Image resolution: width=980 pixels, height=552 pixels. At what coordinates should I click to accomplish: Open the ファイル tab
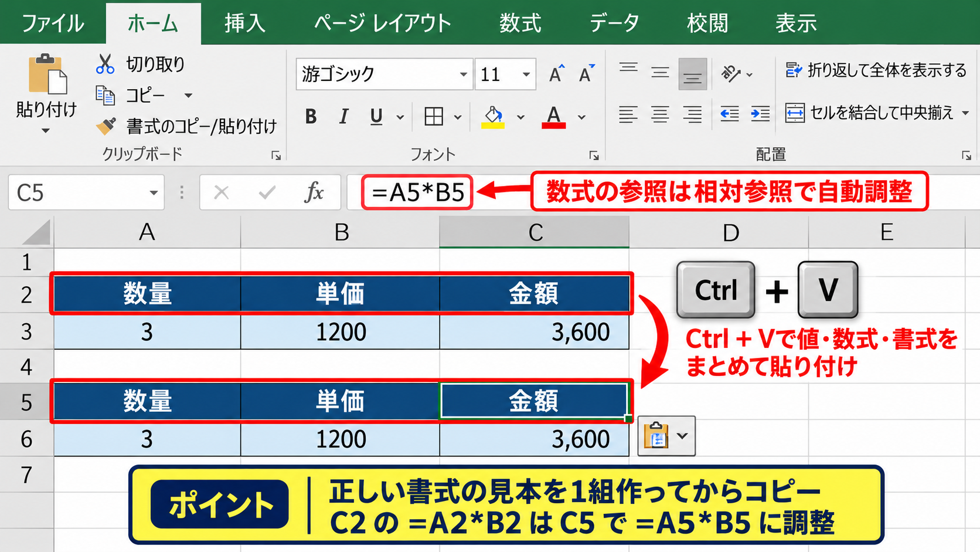pyautogui.click(x=53, y=23)
